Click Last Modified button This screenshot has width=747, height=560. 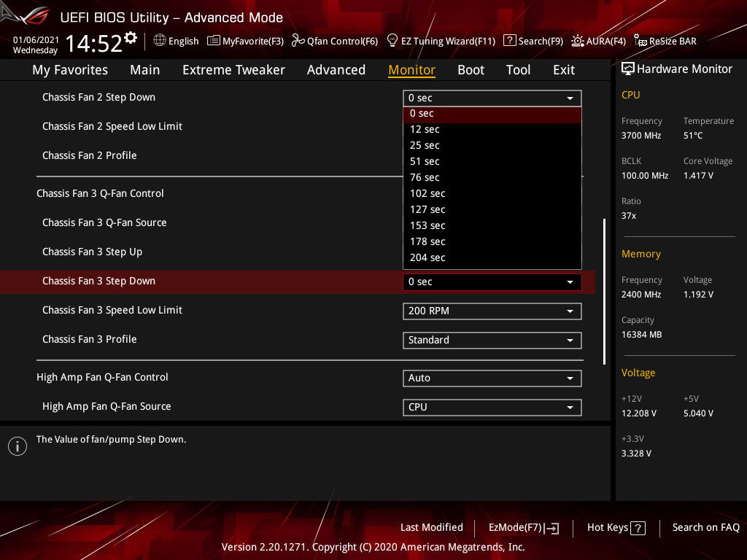coord(432,528)
